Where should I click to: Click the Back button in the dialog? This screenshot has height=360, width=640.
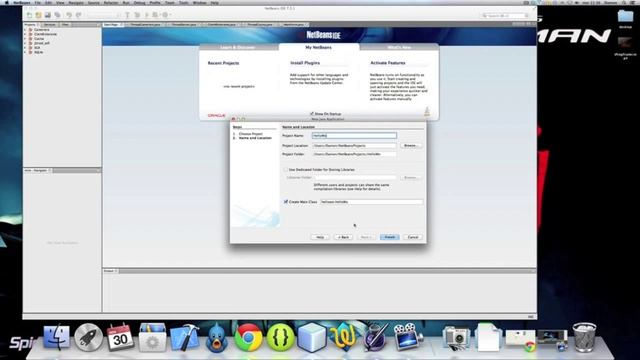coord(343,237)
